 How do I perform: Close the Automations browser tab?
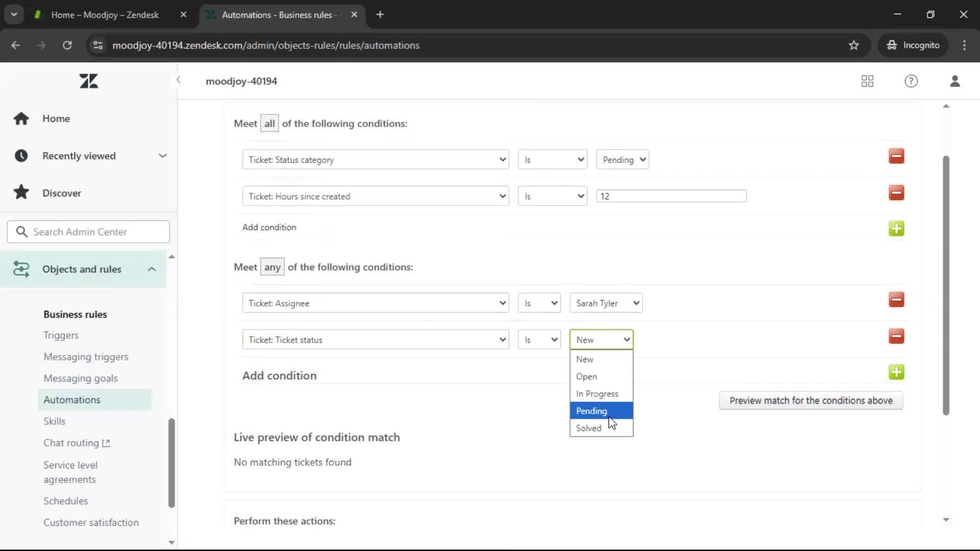(x=354, y=14)
